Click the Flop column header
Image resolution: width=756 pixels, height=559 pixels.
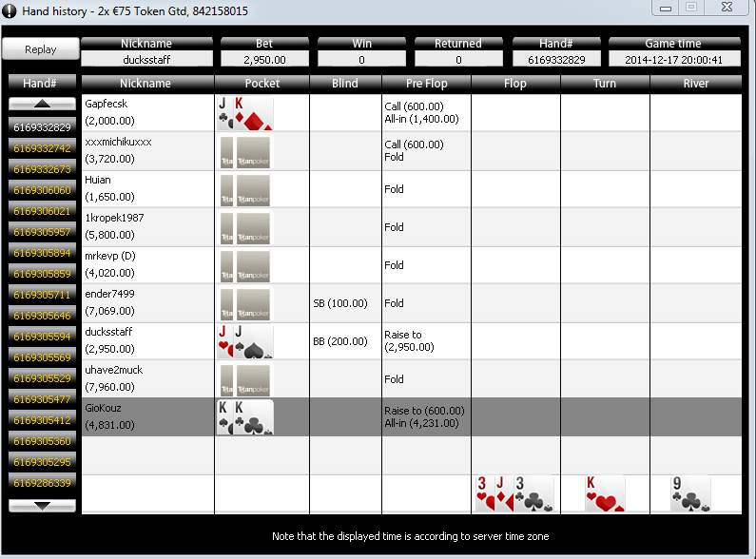click(x=515, y=84)
